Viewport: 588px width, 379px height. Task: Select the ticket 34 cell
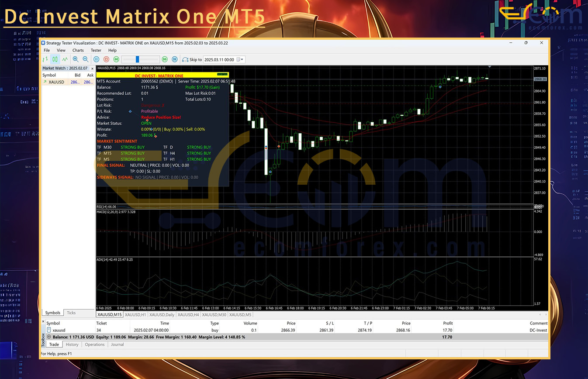coord(98,330)
